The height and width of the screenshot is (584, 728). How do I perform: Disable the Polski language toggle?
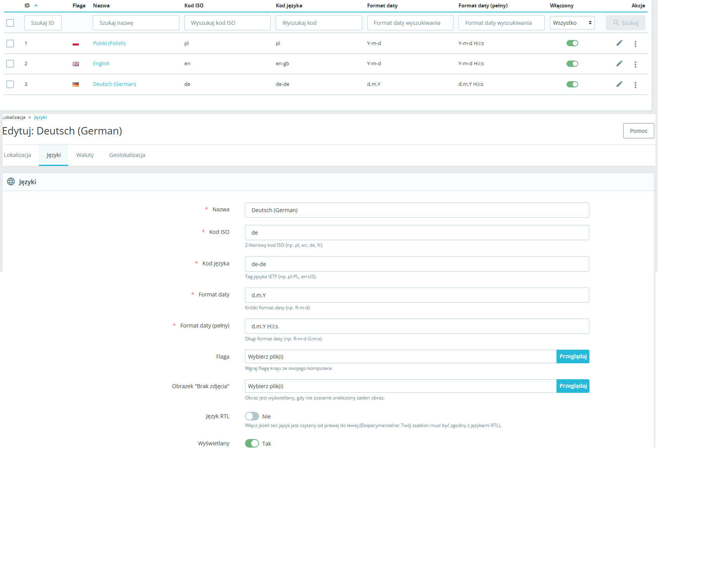pyautogui.click(x=572, y=43)
